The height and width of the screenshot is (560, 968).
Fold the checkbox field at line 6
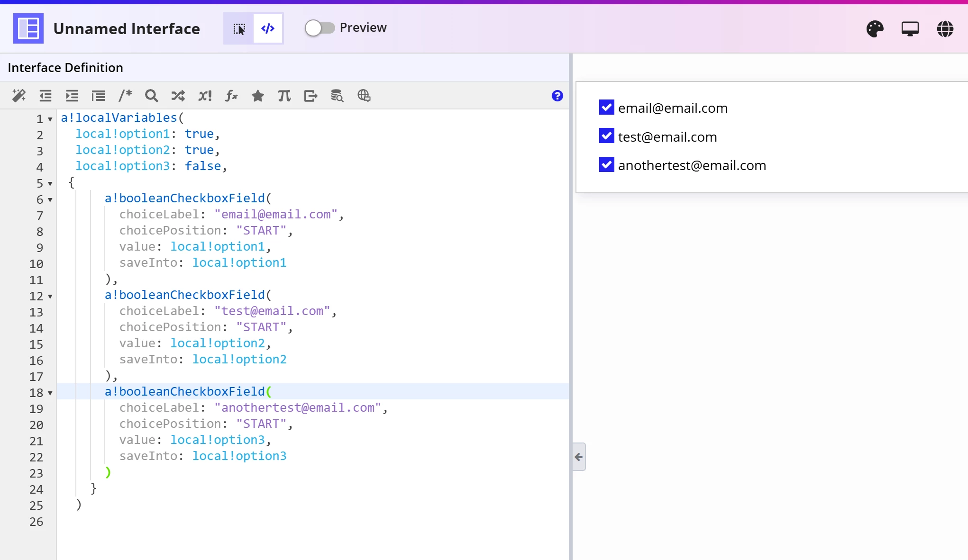(x=50, y=200)
